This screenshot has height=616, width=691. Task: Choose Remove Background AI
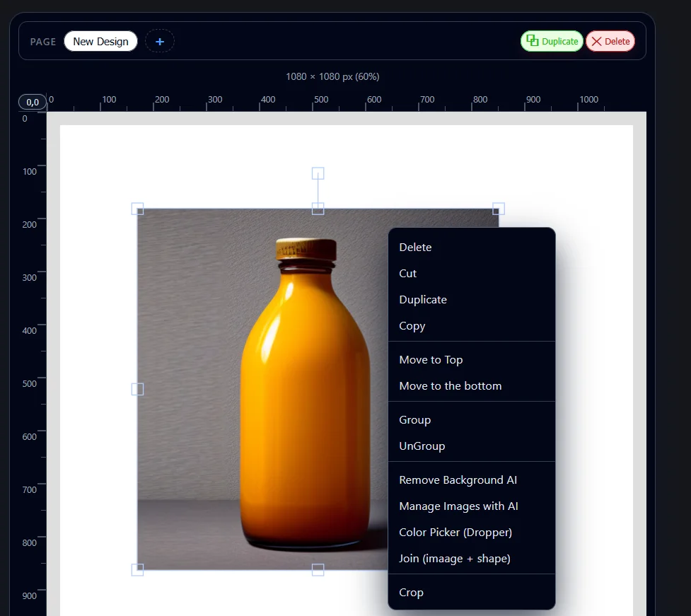[x=472, y=480]
